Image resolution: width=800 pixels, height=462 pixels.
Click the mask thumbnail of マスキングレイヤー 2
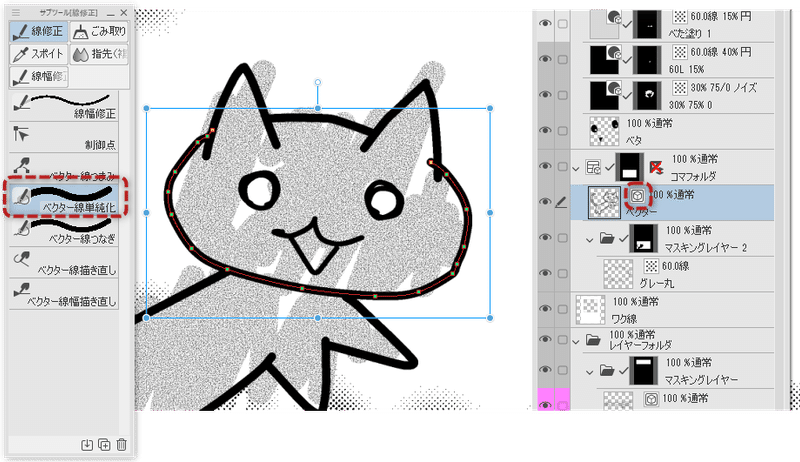point(643,239)
